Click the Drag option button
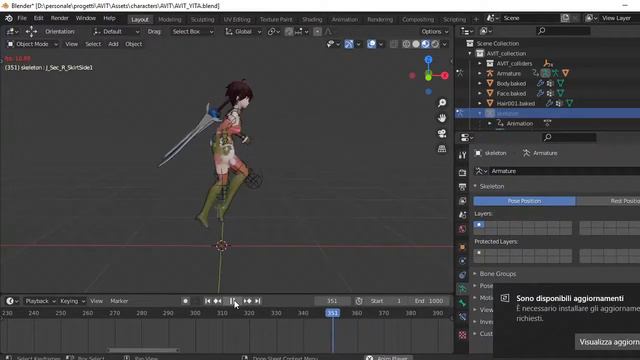Viewport: 640px width, 360px height. point(154,32)
